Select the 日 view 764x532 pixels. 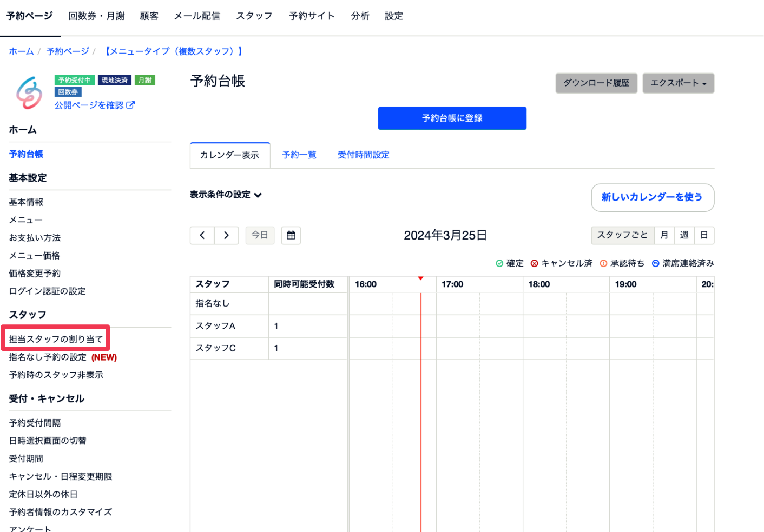(704, 235)
